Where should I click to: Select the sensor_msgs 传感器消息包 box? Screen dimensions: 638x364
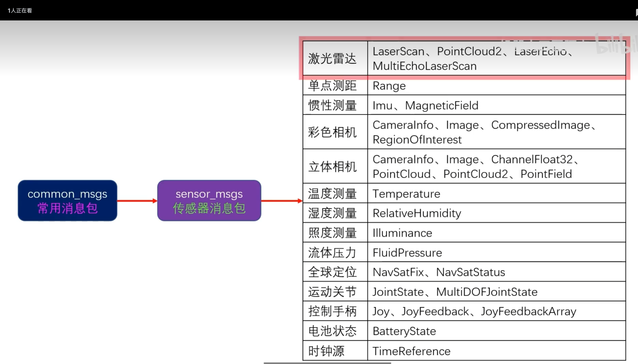[209, 201]
